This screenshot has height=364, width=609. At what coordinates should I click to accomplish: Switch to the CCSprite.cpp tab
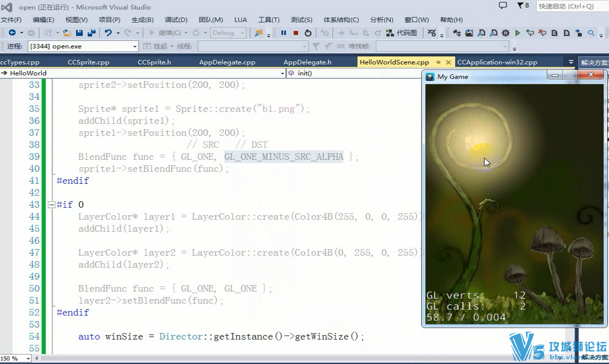88,62
